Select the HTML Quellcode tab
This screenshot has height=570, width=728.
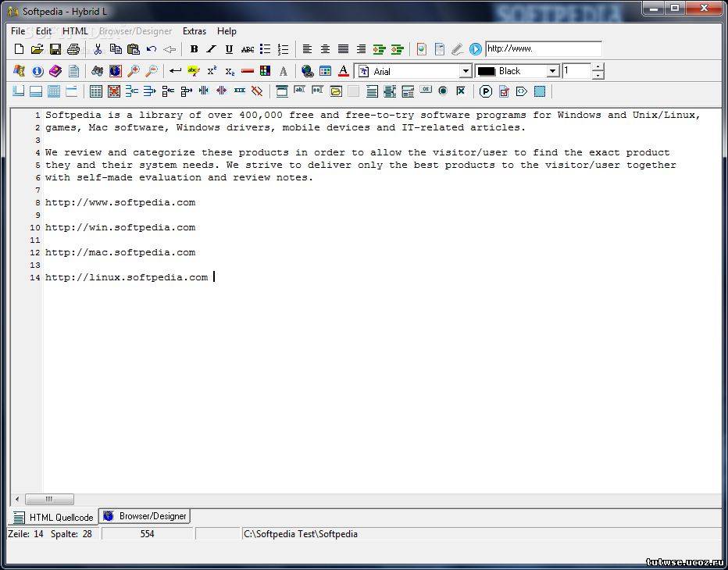click(x=54, y=517)
